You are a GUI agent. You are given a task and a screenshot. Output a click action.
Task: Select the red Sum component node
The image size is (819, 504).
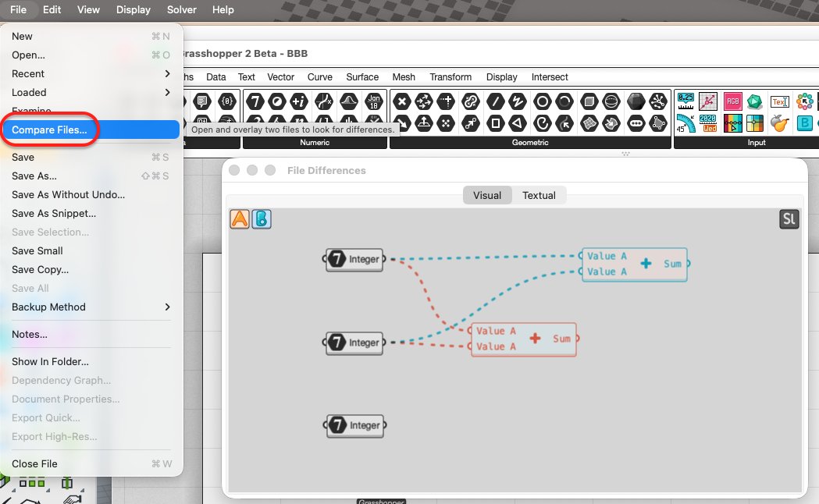[x=524, y=339]
